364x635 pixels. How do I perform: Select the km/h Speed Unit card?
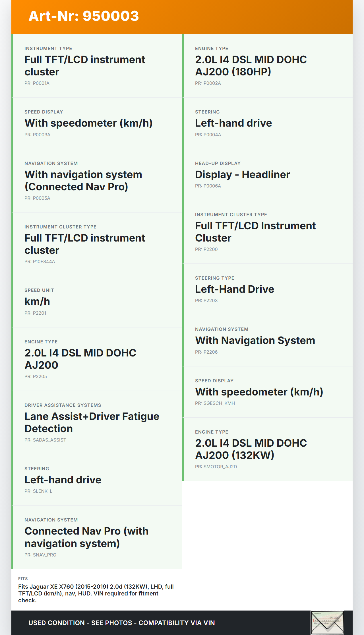(x=97, y=302)
